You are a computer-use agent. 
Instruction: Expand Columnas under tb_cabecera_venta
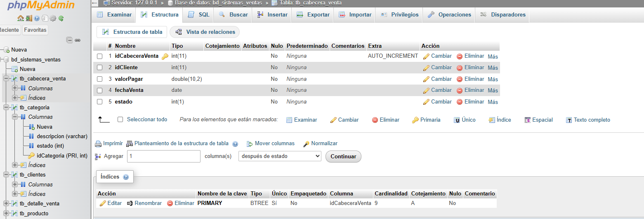click(15, 88)
